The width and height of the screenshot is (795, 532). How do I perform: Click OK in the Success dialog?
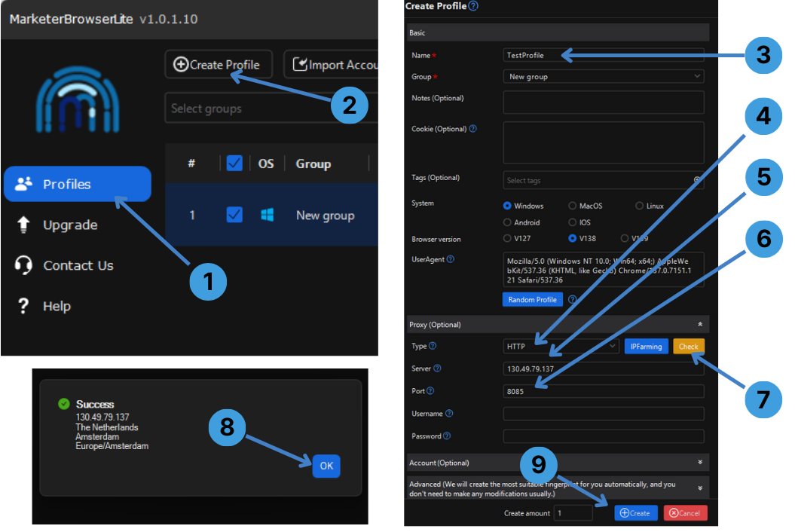(326, 466)
